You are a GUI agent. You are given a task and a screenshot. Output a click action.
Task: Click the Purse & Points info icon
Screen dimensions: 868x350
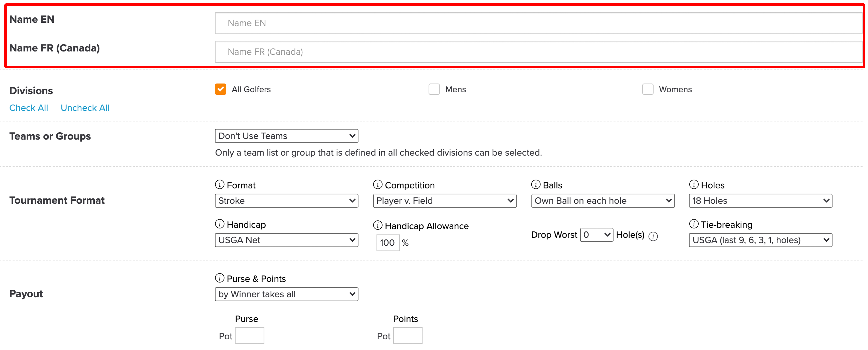click(219, 278)
